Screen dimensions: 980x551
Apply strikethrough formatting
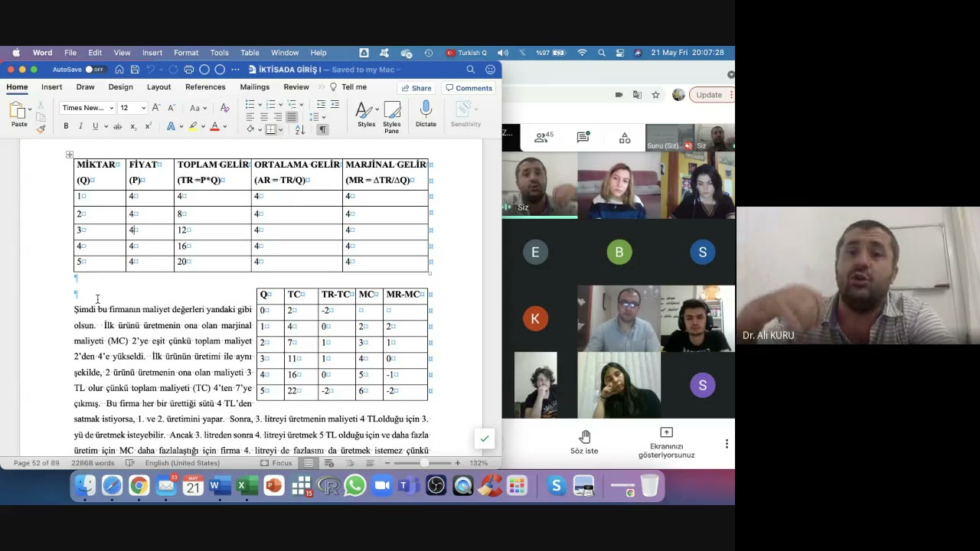(117, 126)
